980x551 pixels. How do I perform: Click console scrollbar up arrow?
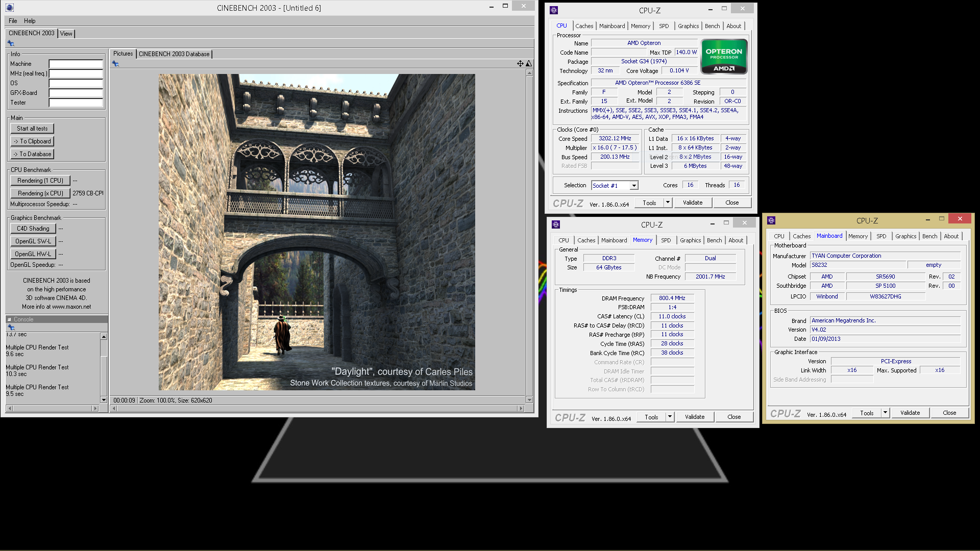tap(104, 337)
